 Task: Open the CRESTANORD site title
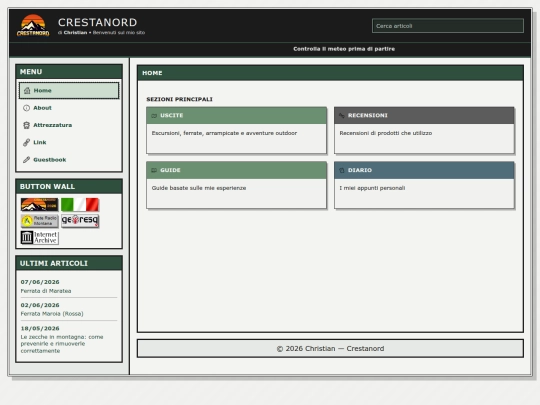[97, 22]
